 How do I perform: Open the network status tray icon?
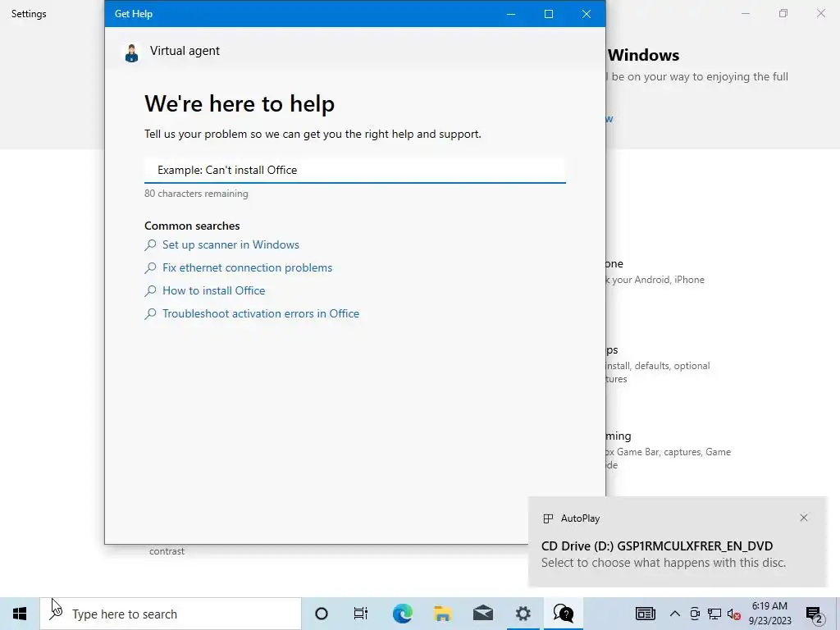point(714,614)
